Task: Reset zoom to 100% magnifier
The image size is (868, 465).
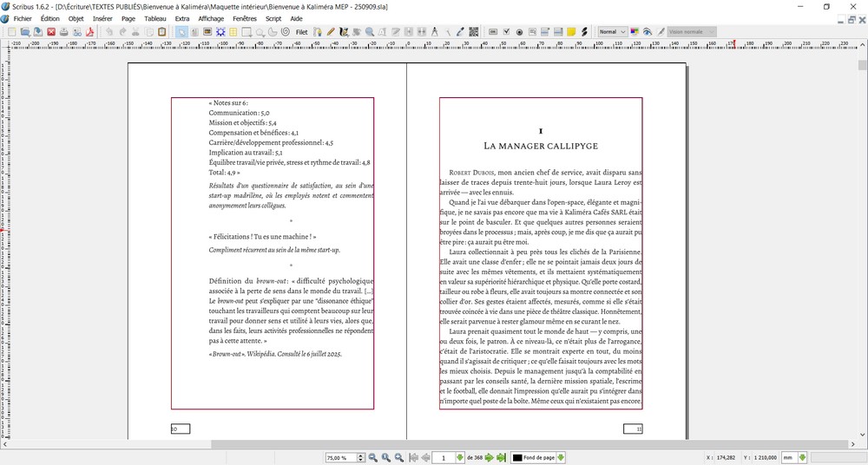Action: pos(386,458)
